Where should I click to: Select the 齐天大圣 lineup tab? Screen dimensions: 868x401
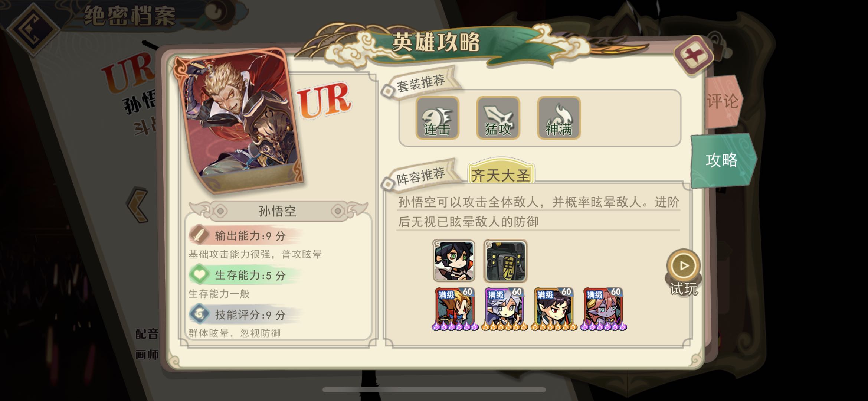[501, 174]
